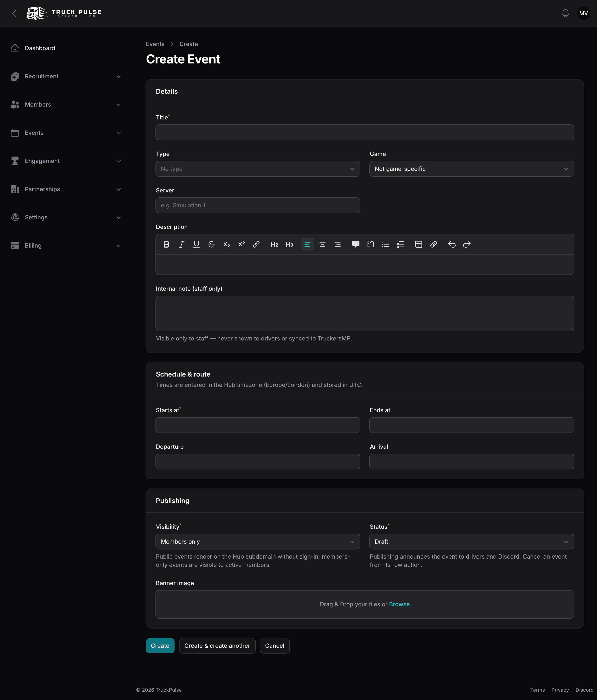Focus the Title input field

coord(365,132)
